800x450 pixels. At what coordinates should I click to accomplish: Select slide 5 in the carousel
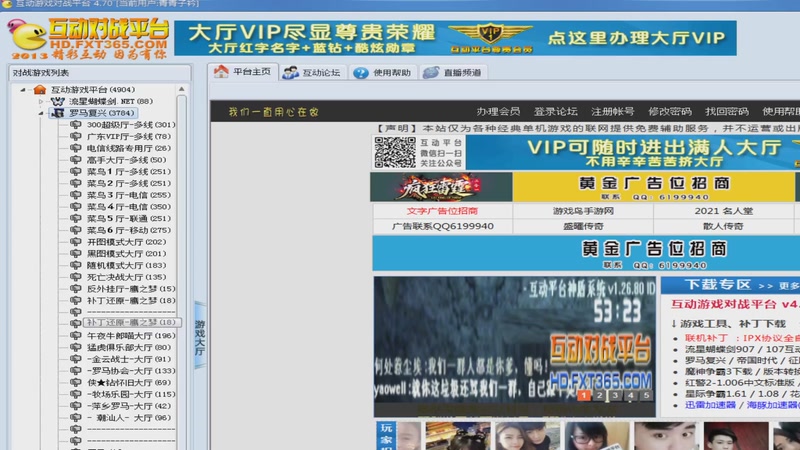click(647, 395)
